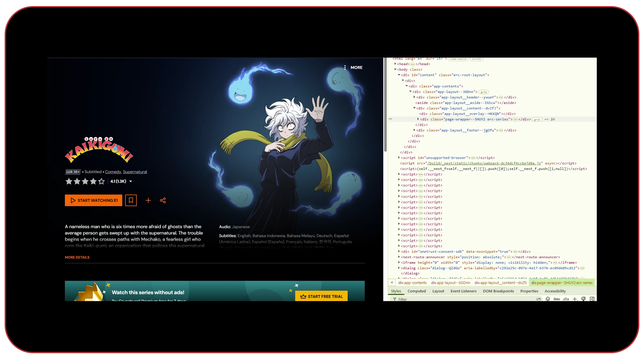Click the regex (.*) filter icon
The width and height of the screenshot is (644, 359).
539,299
